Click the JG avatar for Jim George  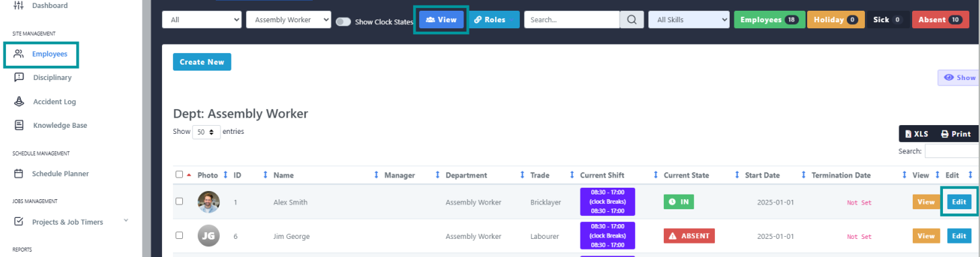[x=209, y=236]
